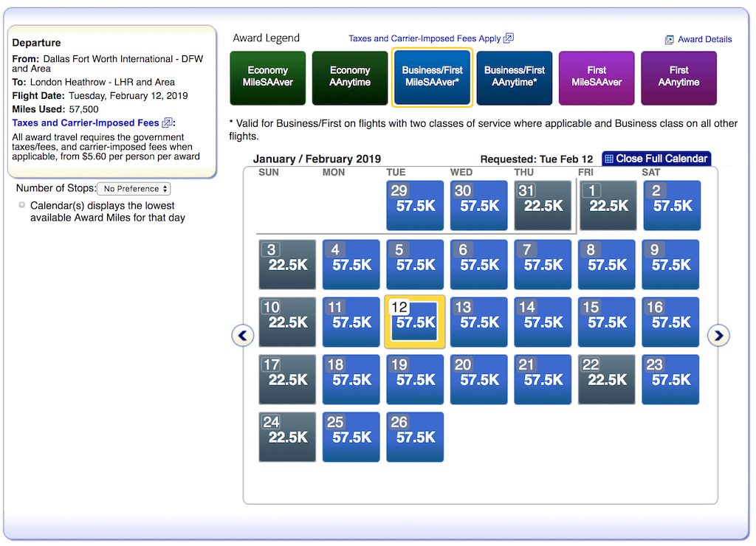Click 'January / February 2019' heading
The image size is (756, 546).
317,159
